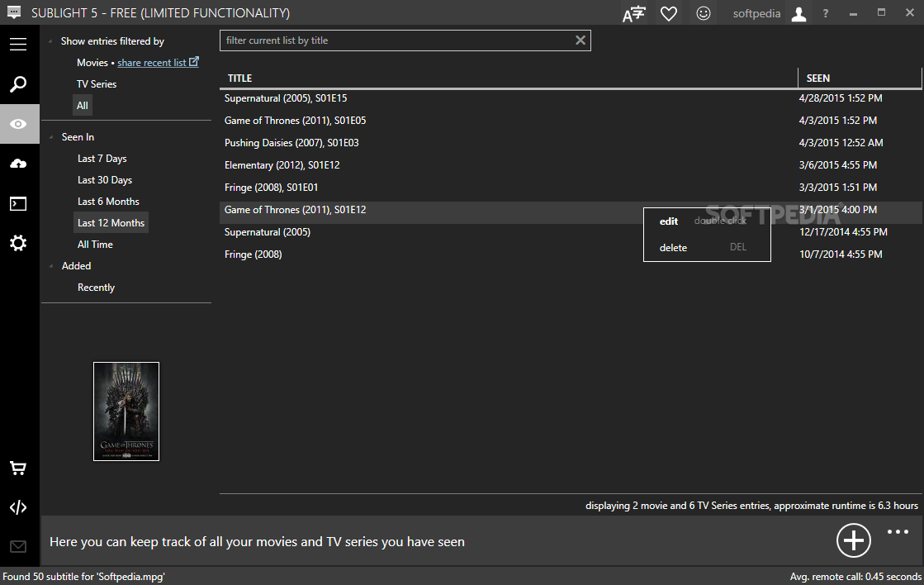924x585 pixels.
Task: Click seen date '12/17/2014 4:55 PM'
Action: pos(843,232)
